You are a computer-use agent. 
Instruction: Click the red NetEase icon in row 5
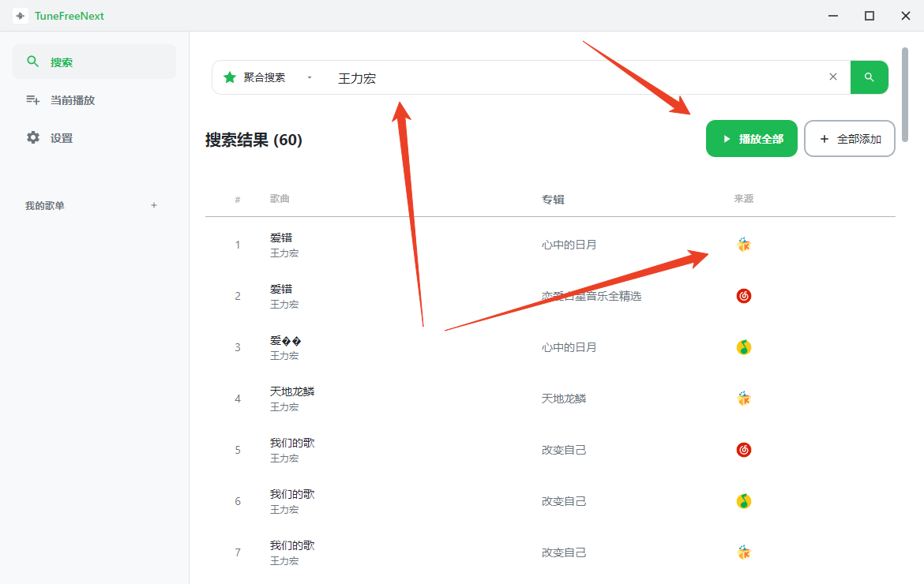743,450
